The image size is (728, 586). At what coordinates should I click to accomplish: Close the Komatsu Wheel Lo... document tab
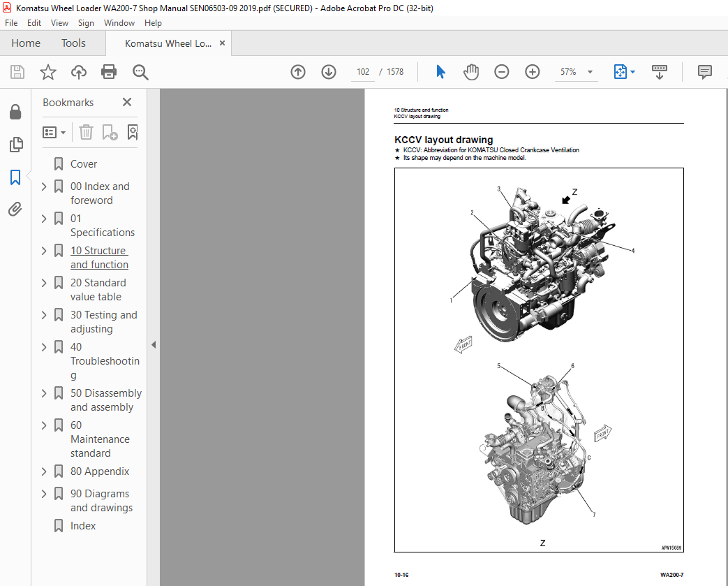coord(223,43)
